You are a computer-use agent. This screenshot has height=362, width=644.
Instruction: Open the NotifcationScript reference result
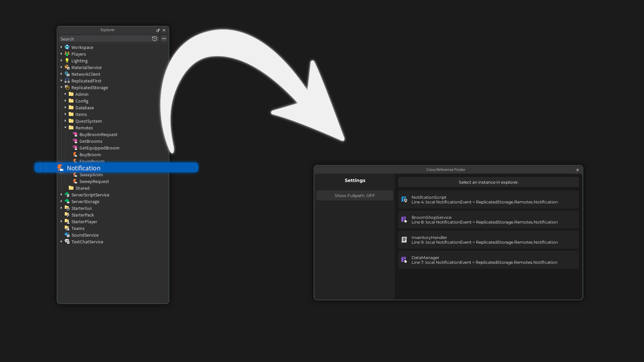tap(488, 199)
